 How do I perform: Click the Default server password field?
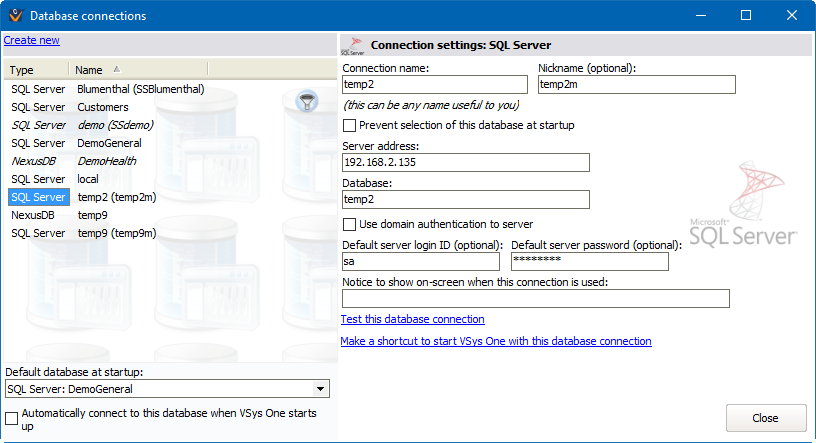tap(589, 261)
